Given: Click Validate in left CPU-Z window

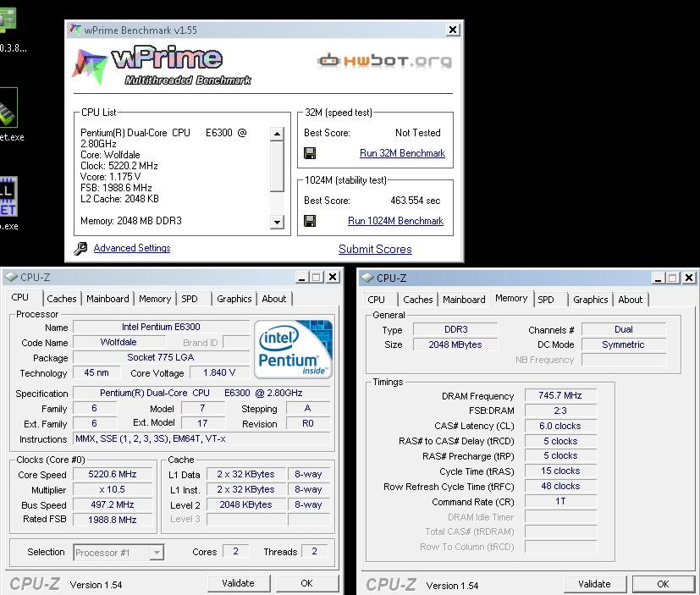Looking at the screenshot, I should click(x=239, y=583).
